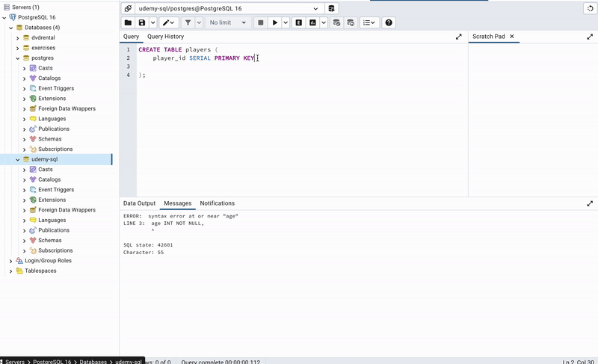Switch to the Data Output tab

click(x=139, y=203)
